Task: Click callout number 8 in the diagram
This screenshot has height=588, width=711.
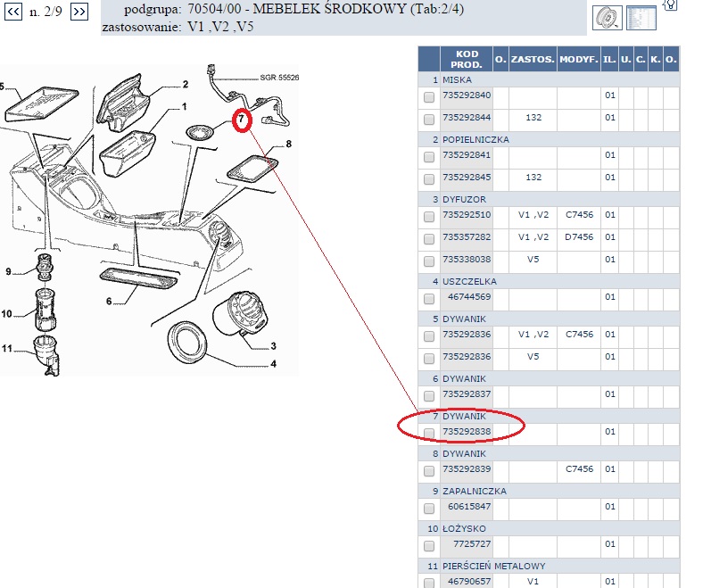Action: [x=288, y=145]
